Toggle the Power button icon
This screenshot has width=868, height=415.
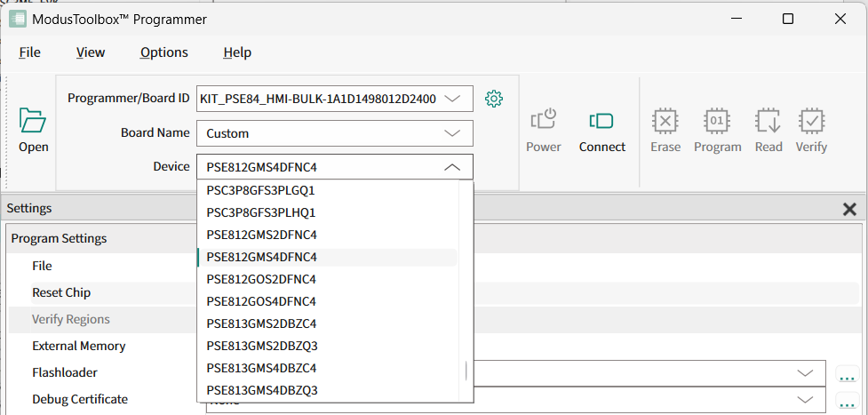pyautogui.click(x=543, y=120)
